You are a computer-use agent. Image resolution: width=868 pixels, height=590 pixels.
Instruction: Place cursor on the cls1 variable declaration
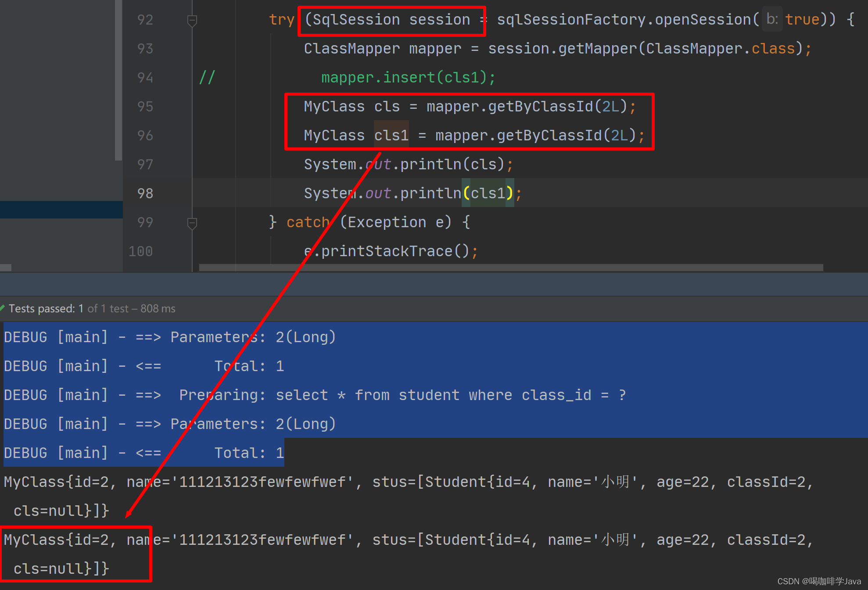point(391,136)
